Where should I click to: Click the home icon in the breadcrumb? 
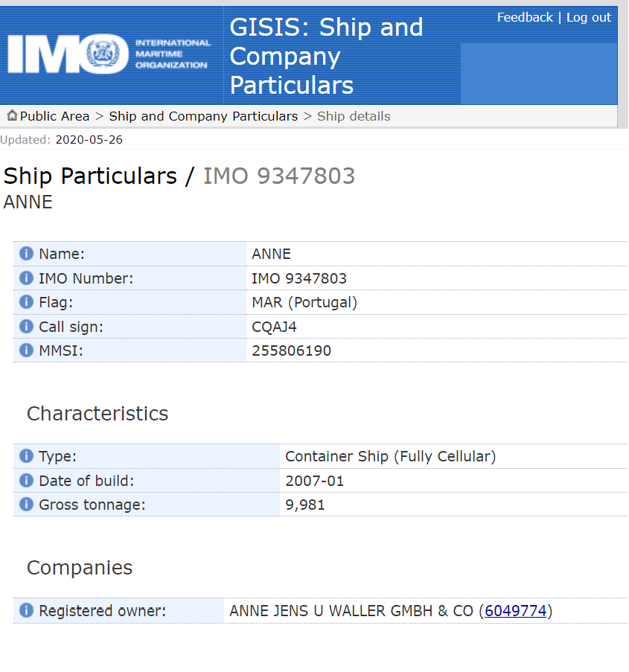(x=12, y=116)
